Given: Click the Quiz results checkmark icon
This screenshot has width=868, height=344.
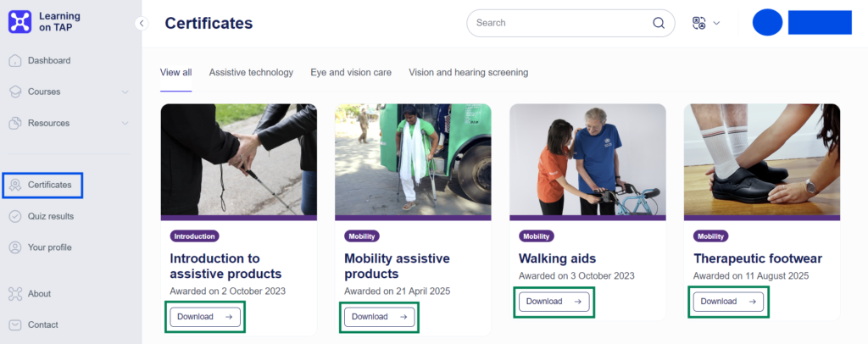Looking at the screenshot, I should click(x=15, y=216).
